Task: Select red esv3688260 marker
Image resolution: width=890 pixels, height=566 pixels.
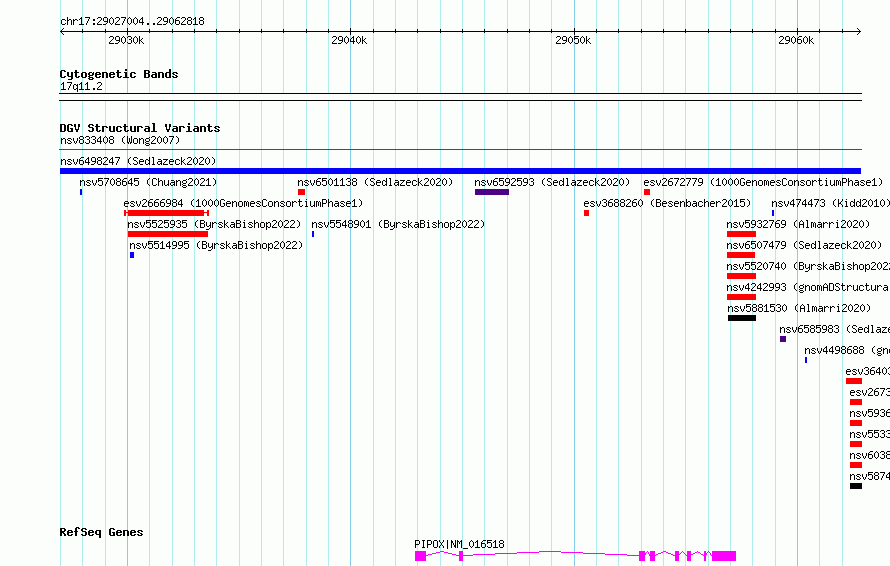Action: [586, 213]
